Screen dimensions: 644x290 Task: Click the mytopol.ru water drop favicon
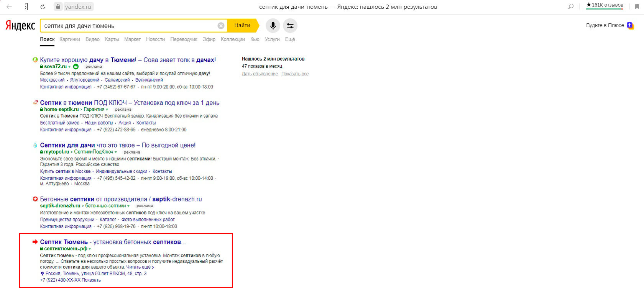point(35,145)
